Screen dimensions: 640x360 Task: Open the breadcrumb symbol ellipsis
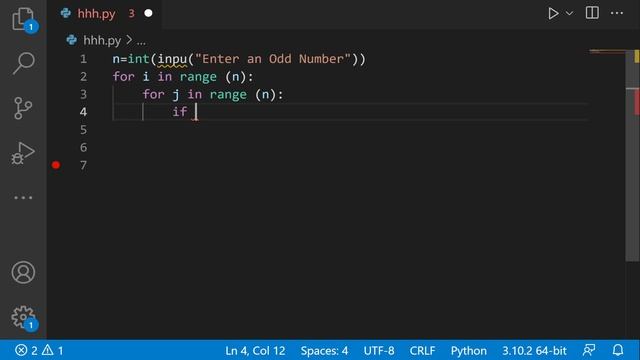[141, 41]
